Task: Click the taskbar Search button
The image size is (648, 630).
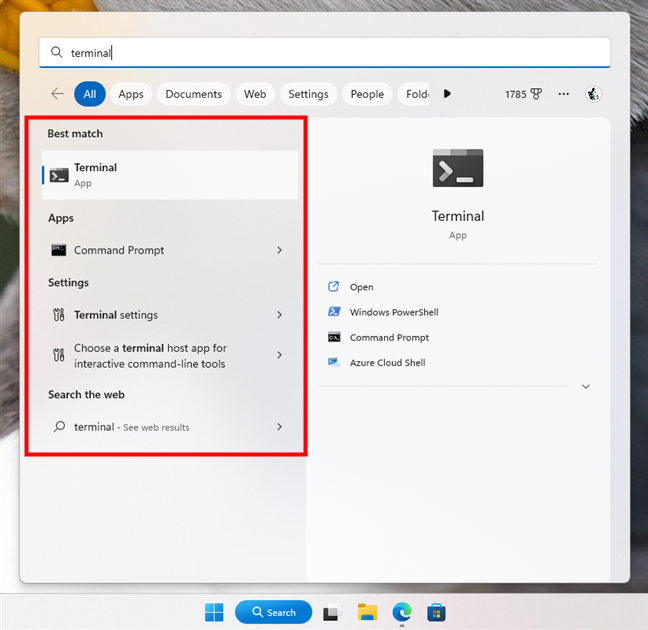Action: point(273,612)
